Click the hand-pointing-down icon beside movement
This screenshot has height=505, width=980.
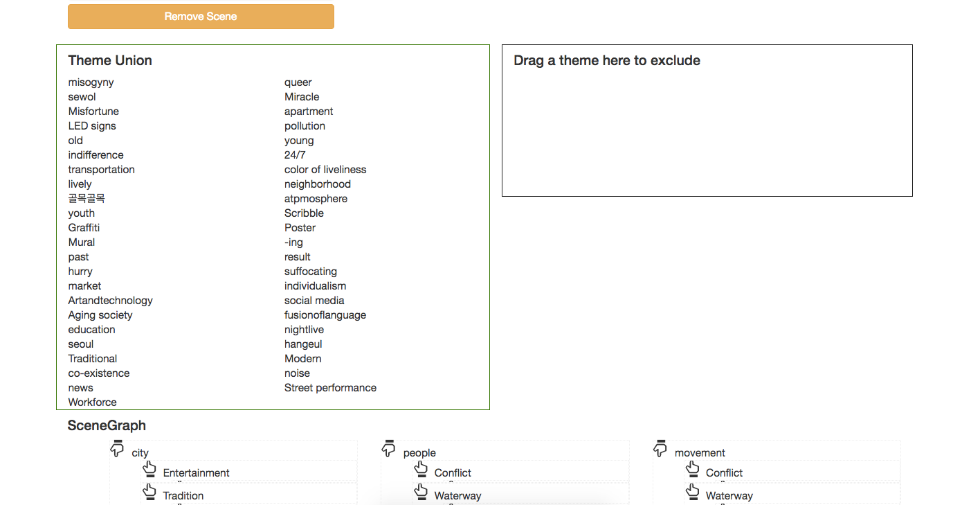(660, 448)
